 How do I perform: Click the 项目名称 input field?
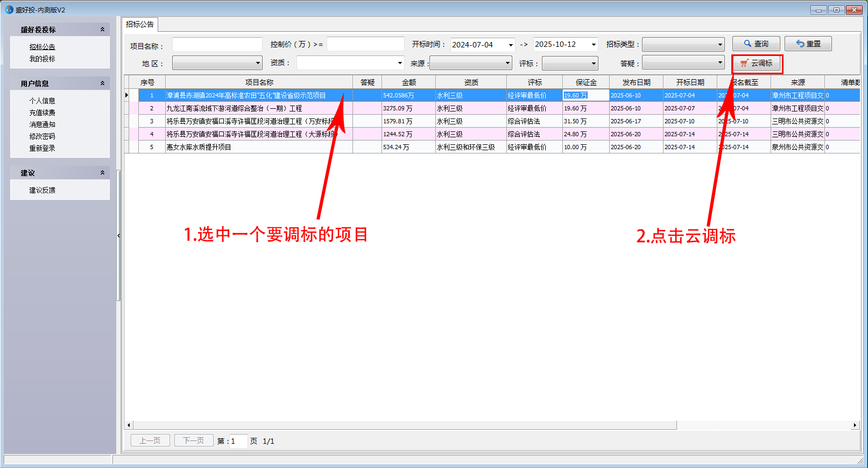click(x=217, y=45)
